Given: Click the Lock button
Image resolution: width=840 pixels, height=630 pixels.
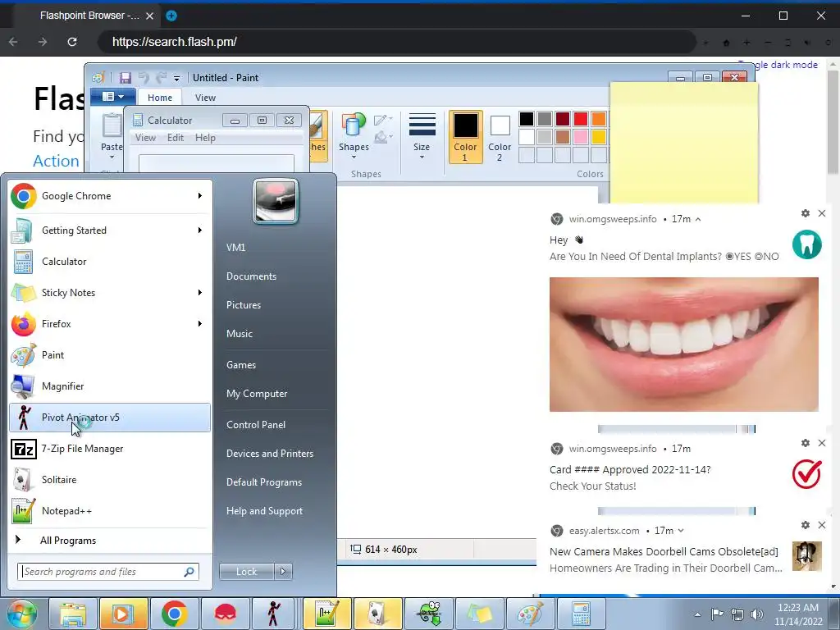Looking at the screenshot, I should point(246,572).
